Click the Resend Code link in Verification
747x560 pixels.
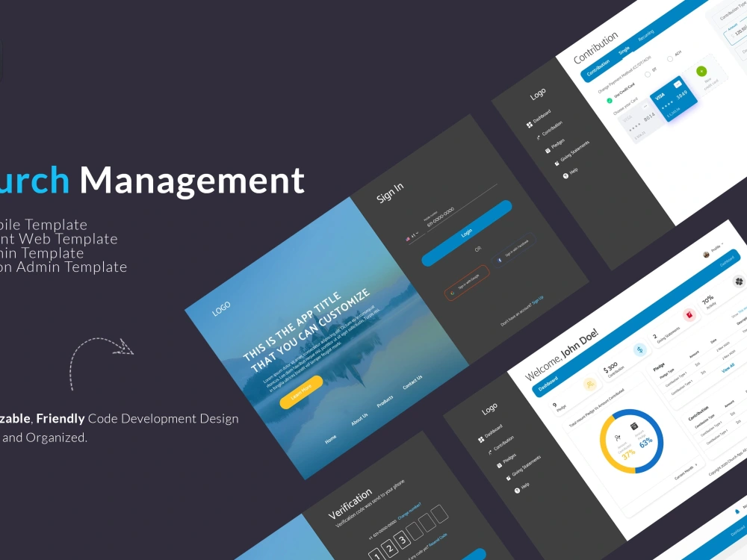pos(438,540)
